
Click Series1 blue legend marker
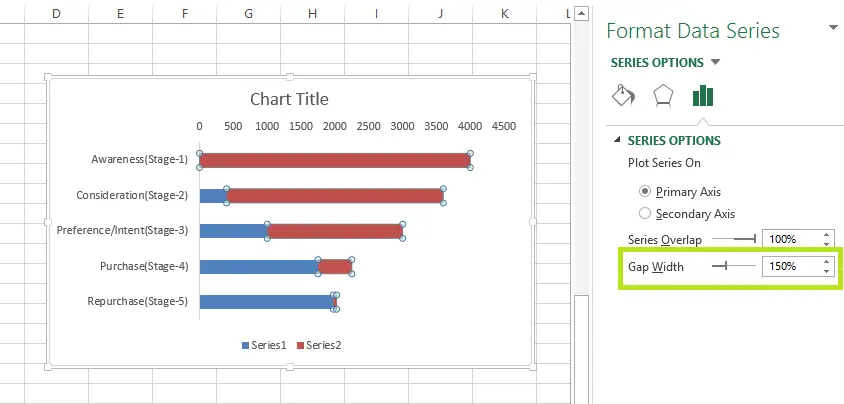click(x=245, y=345)
